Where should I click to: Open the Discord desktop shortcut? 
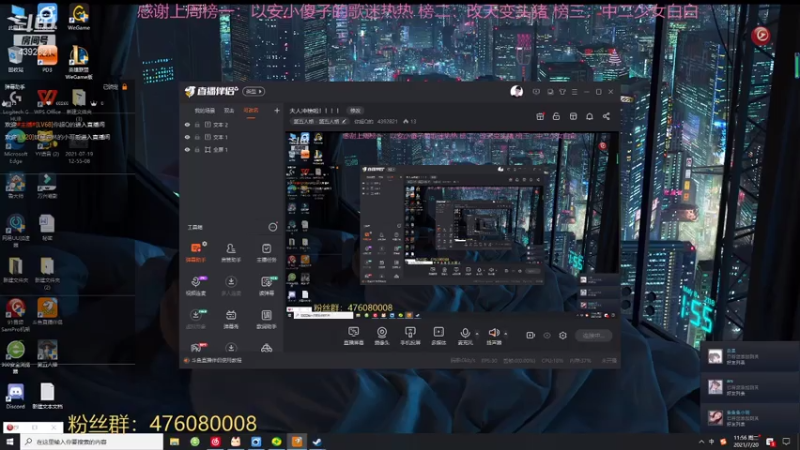click(15, 396)
